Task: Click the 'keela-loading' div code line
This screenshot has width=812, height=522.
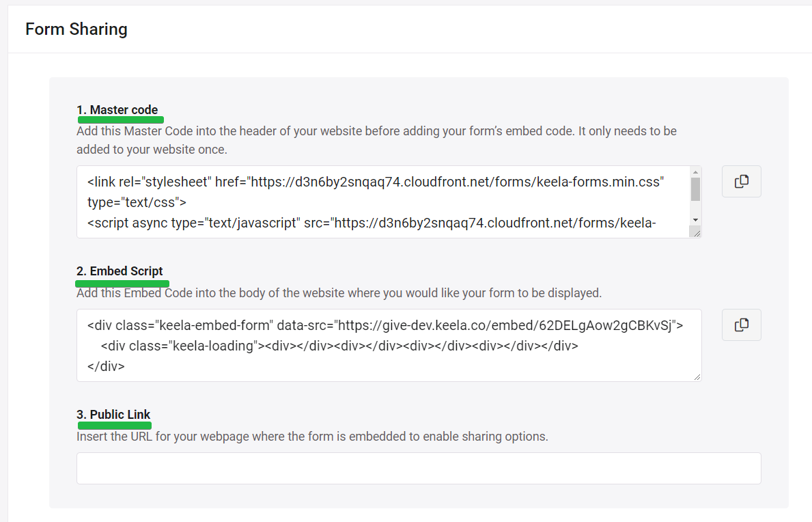Action: [x=339, y=346]
